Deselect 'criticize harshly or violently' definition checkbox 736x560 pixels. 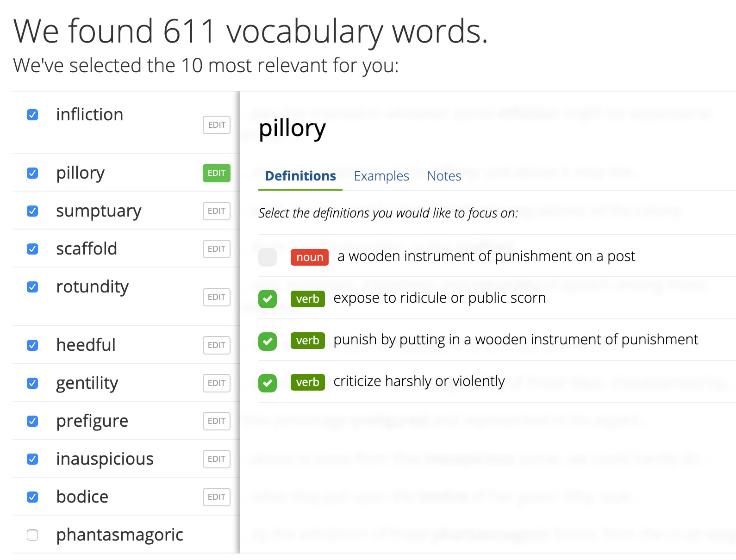268,383
